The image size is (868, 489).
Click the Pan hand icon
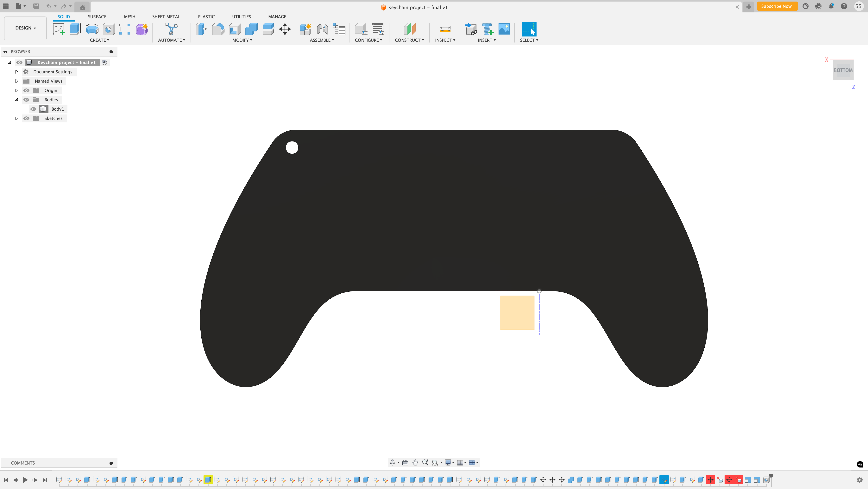point(415,462)
